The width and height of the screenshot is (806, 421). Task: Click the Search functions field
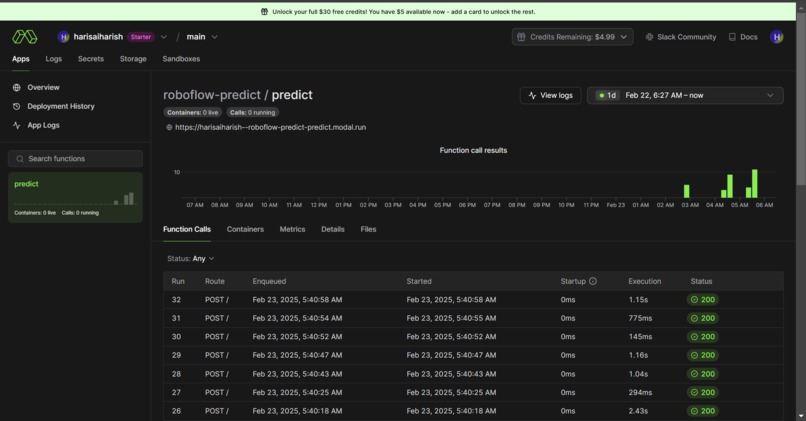pos(75,159)
